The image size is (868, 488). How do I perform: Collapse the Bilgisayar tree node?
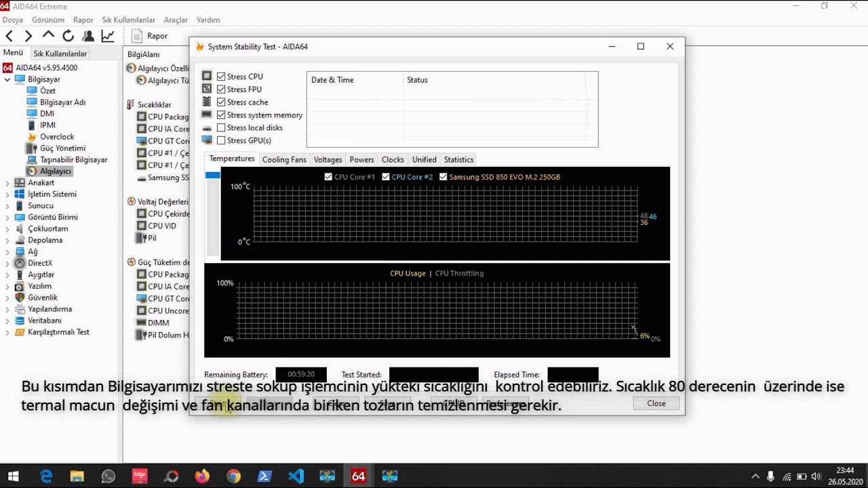pyautogui.click(x=7, y=79)
